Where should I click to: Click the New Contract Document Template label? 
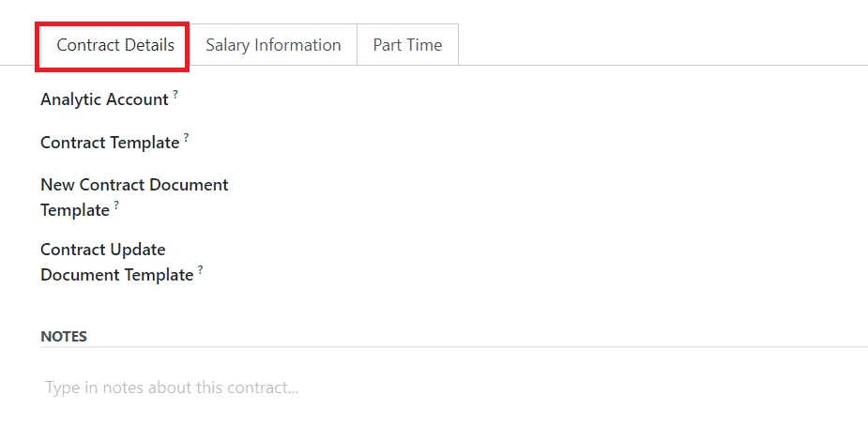tap(134, 186)
